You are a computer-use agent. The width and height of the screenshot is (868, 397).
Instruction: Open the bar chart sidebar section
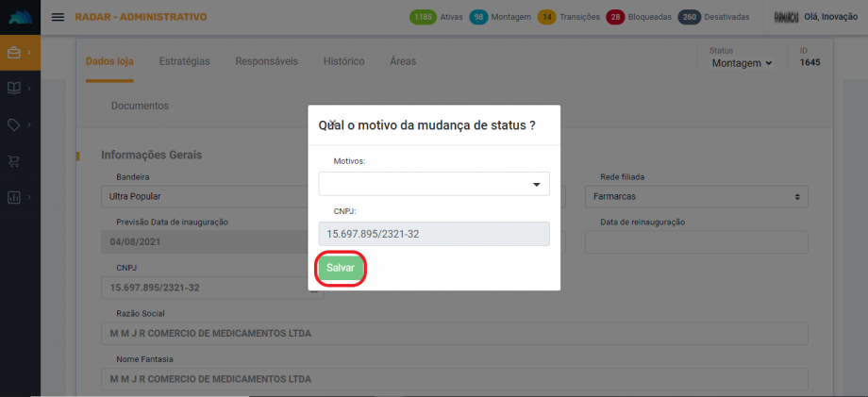pyautogui.click(x=14, y=197)
